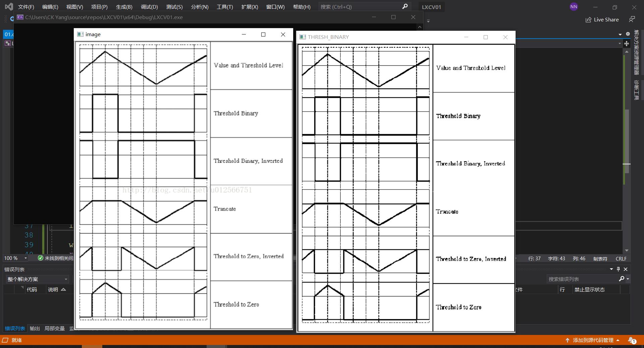Screen dimensions: 644x348
Task: Sort by the 行 column header
Action: pyautogui.click(x=562, y=289)
